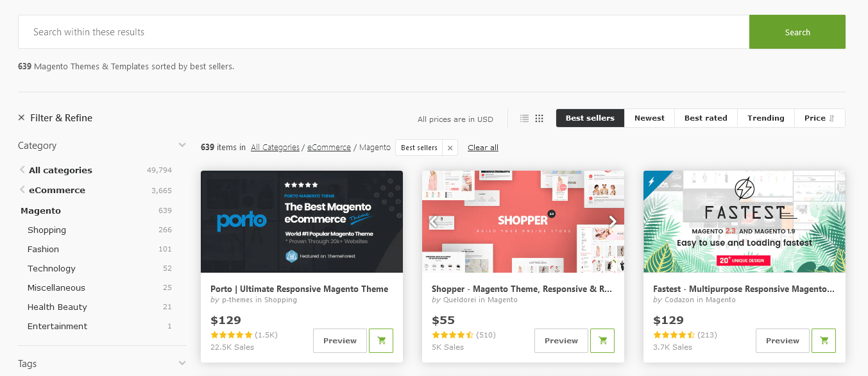Activate Best rated sorting
Screen dimensions: 868x376
(706, 117)
